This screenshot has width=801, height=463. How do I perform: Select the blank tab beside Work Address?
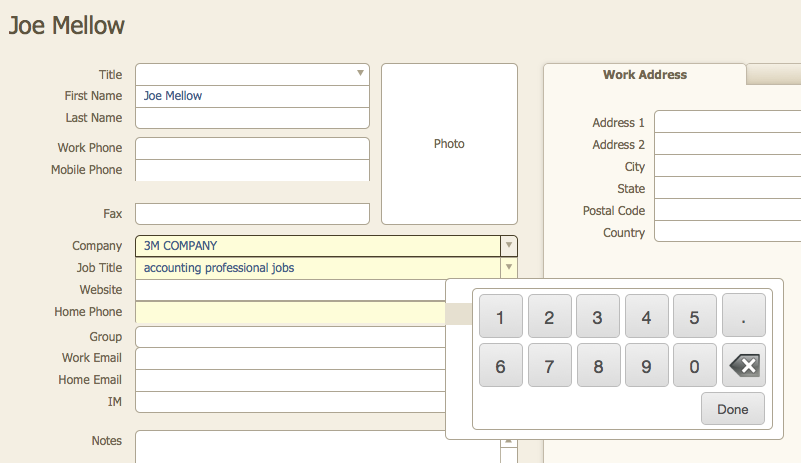(774, 75)
